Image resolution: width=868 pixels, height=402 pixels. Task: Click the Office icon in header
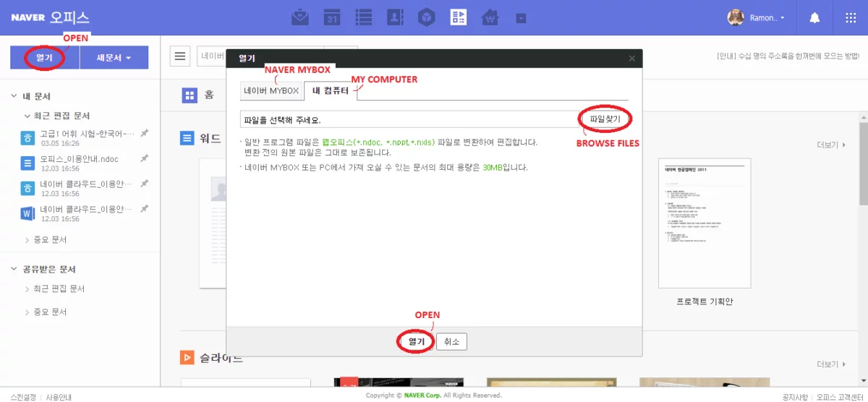(459, 17)
